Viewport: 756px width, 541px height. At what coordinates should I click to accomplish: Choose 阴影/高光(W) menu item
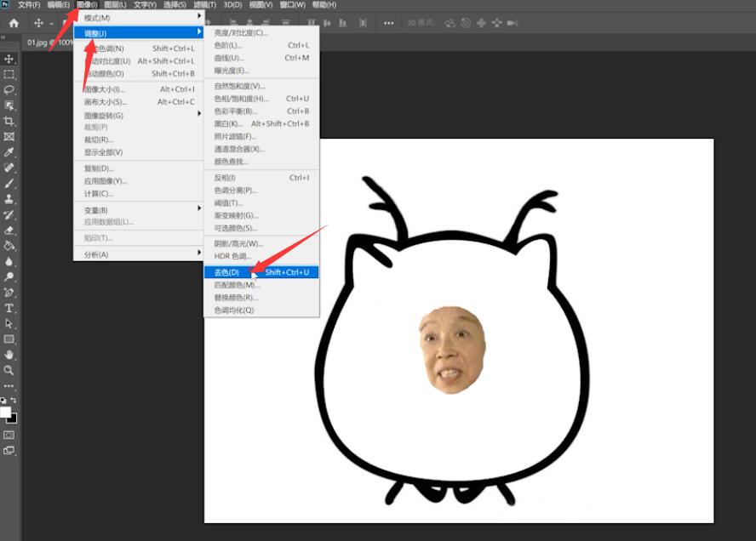coord(261,243)
